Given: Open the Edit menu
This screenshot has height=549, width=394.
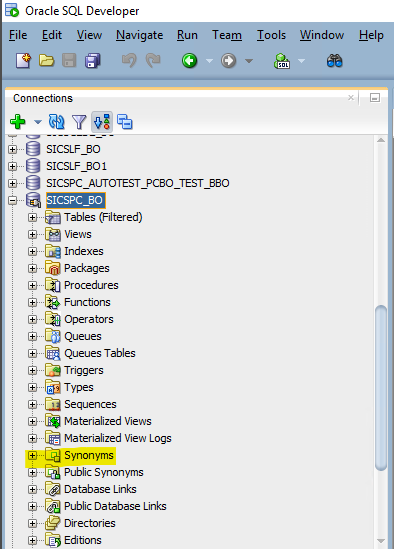Looking at the screenshot, I should [x=52, y=35].
